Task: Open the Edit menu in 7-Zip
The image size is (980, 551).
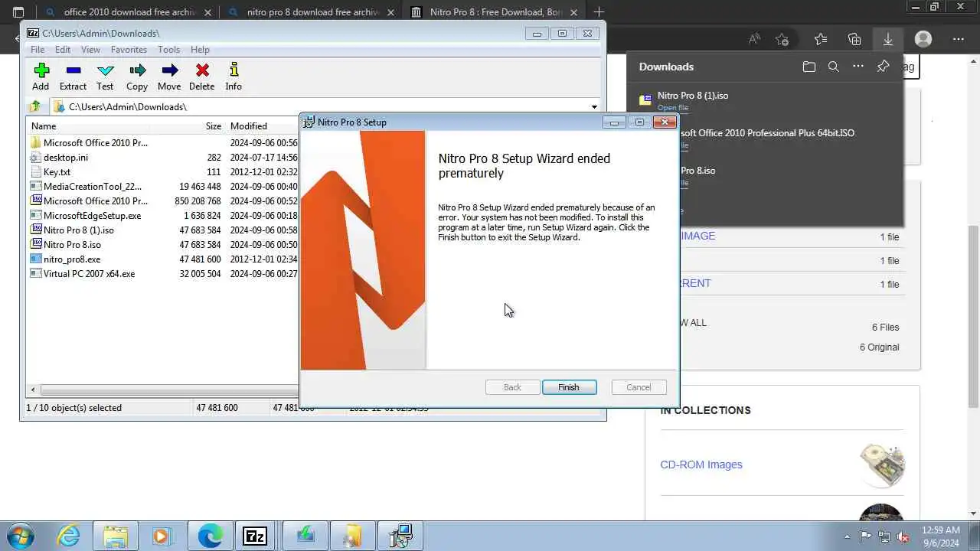Action: tap(63, 50)
